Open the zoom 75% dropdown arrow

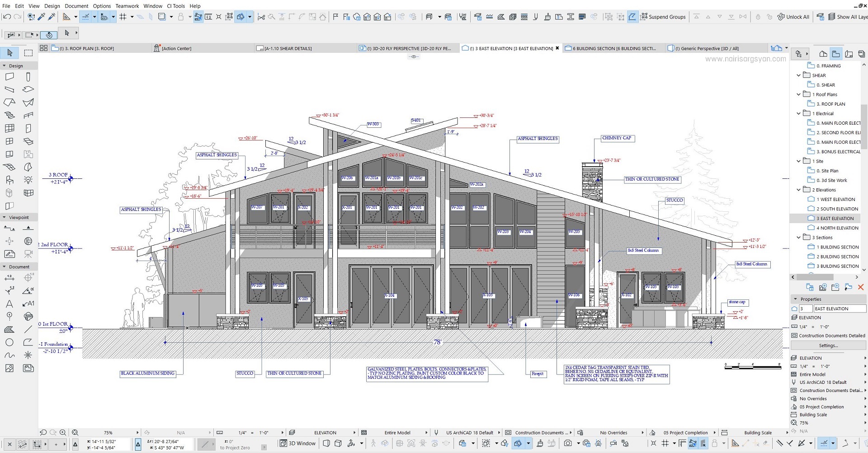coord(137,433)
